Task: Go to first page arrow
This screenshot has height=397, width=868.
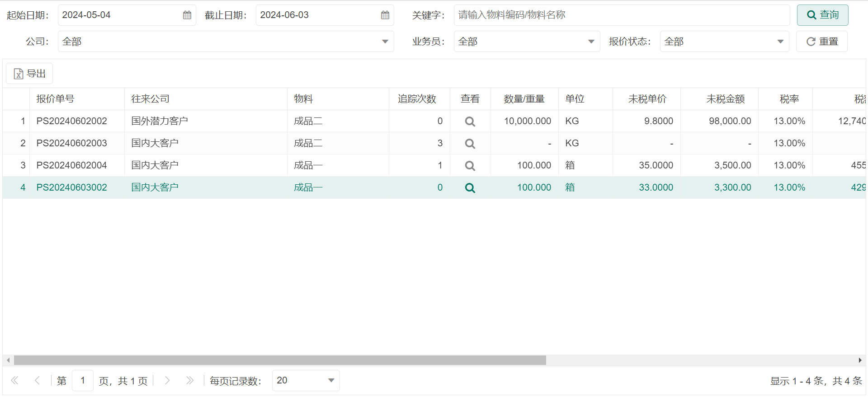Action: tap(14, 380)
